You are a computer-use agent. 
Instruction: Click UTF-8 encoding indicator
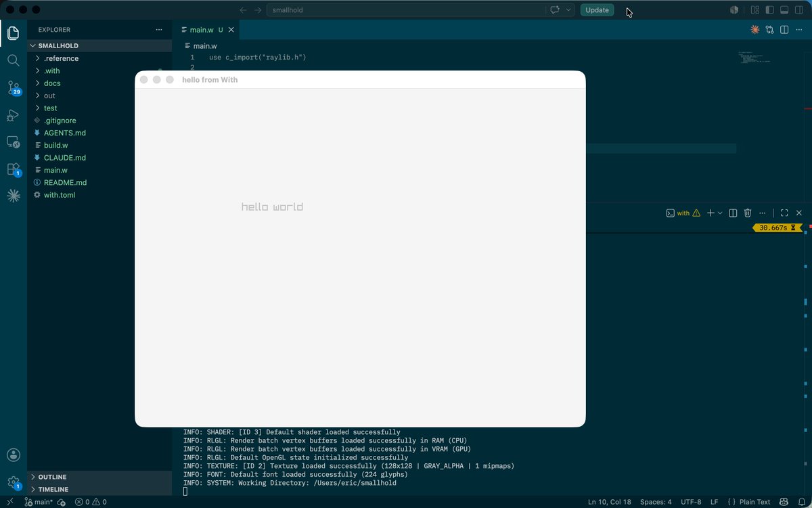coord(691,502)
